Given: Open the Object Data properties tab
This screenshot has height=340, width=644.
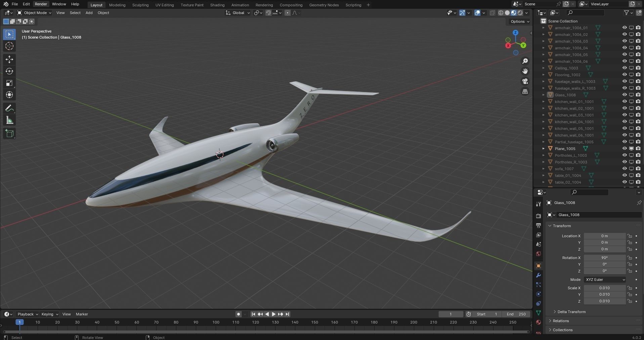Looking at the screenshot, I should pos(539,313).
